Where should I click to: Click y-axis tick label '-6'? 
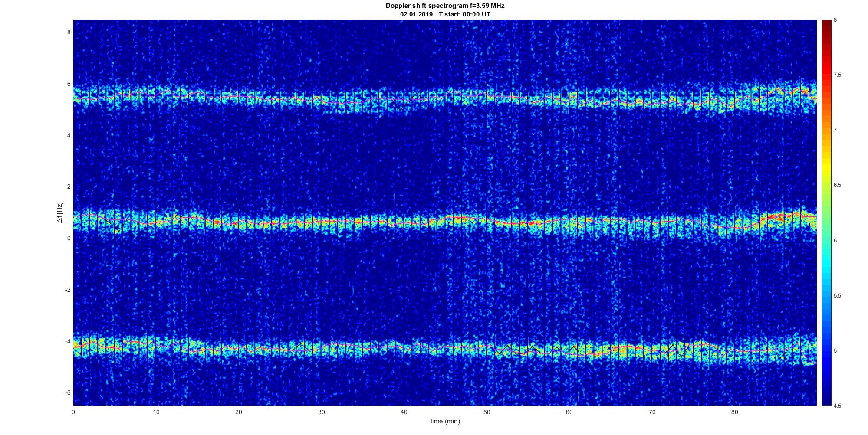point(67,393)
